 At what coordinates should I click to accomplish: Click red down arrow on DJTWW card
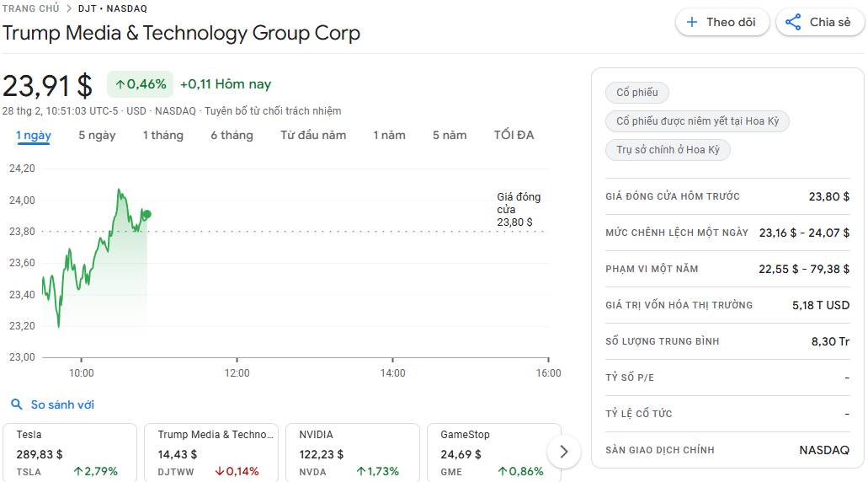point(219,472)
